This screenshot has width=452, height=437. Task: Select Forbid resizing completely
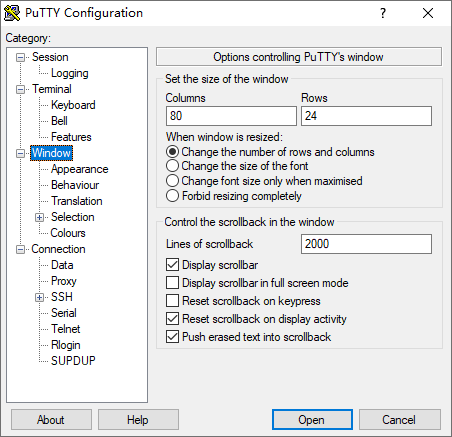point(234,196)
